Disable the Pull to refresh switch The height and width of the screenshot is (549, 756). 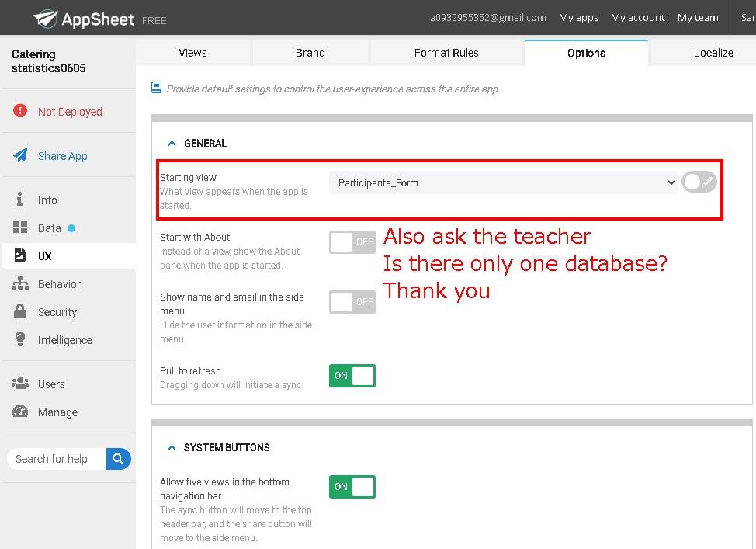click(x=352, y=376)
